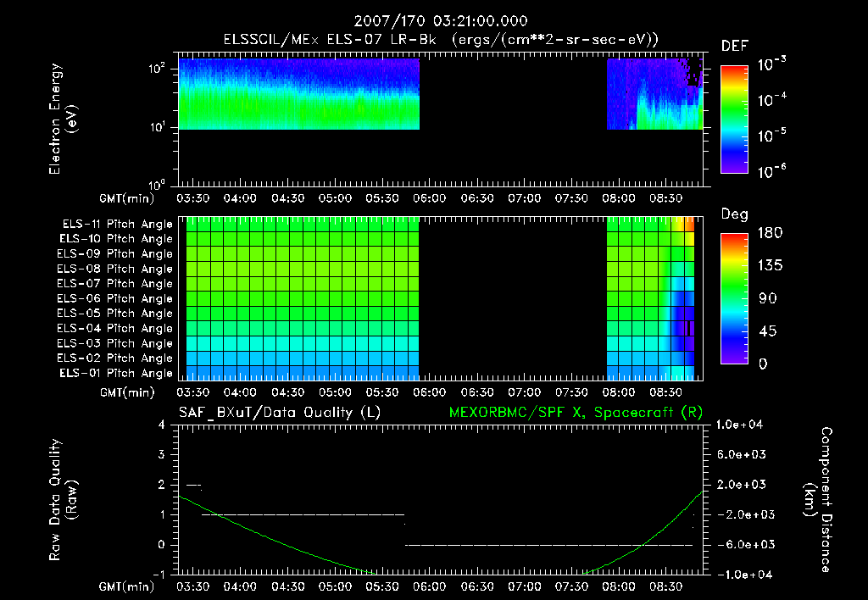868x600 pixels.
Task: Click the 0 degree scale value
Action: (763, 364)
